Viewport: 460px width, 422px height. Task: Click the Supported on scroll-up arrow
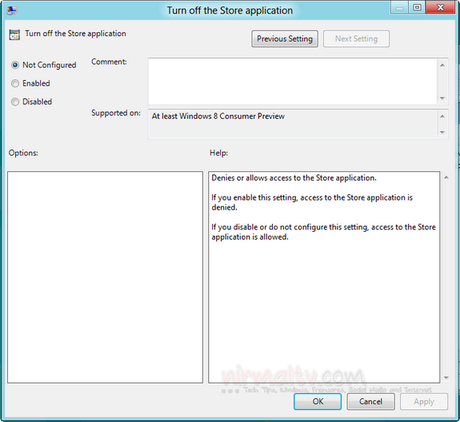coord(442,116)
